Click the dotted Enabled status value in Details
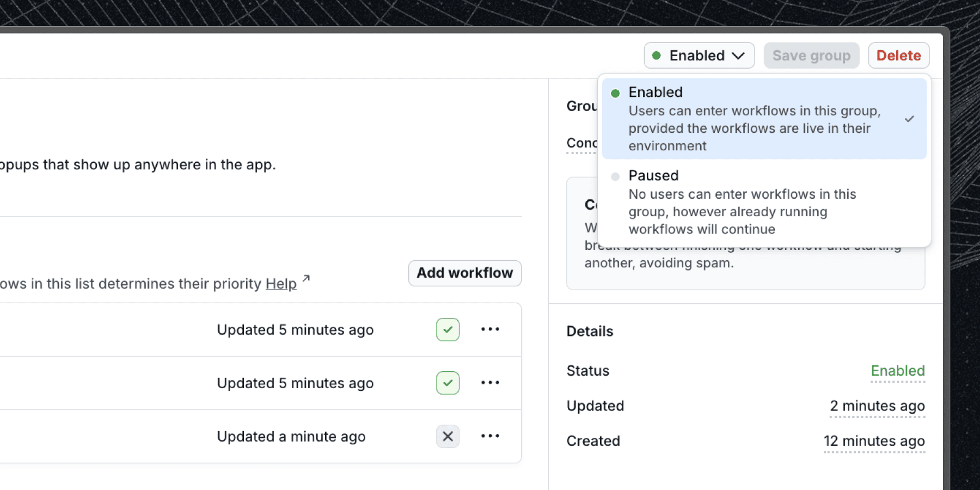 (x=897, y=371)
